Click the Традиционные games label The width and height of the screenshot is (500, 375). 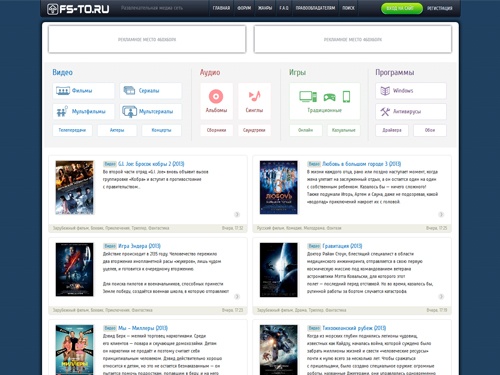click(325, 110)
